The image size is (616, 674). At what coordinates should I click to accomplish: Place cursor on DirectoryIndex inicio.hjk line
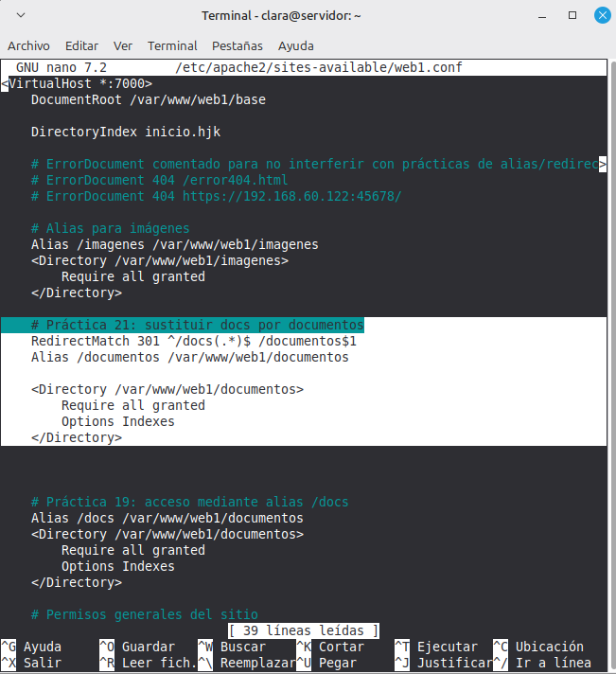pyautogui.click(x=125, y=132)
